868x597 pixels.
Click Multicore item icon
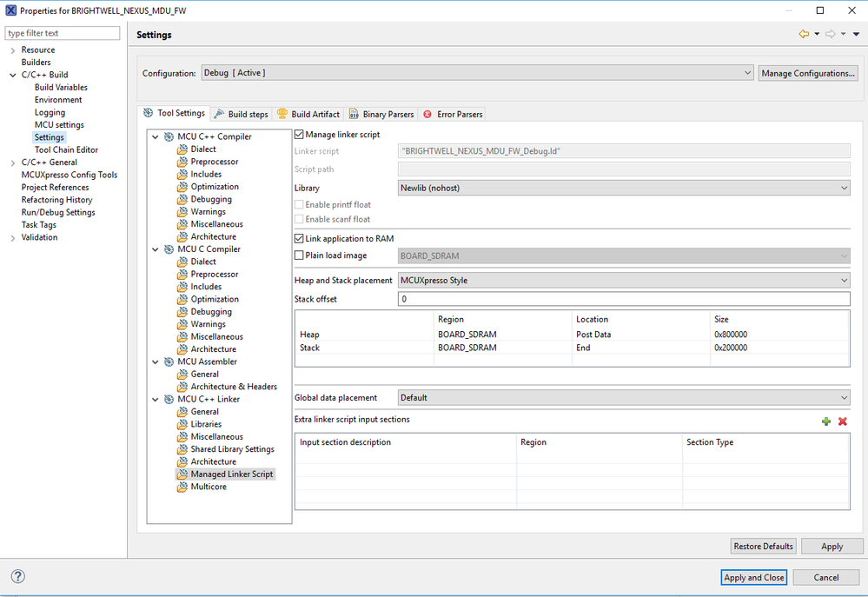(182, 487)
